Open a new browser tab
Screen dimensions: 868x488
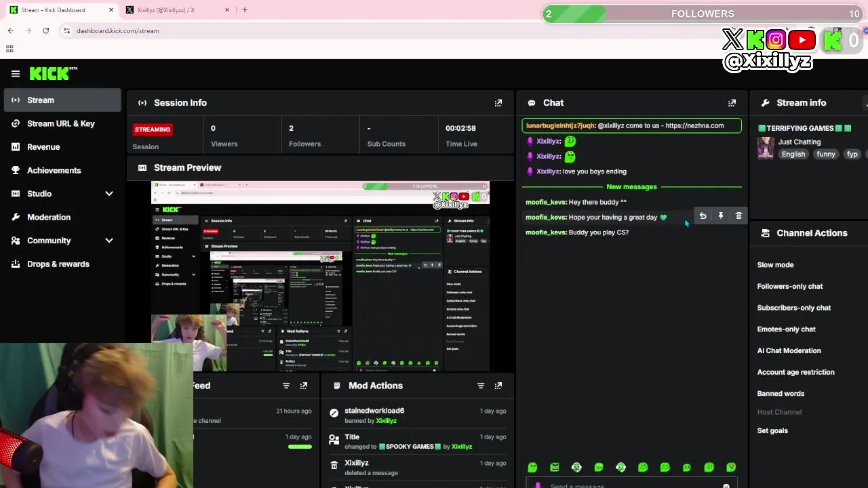click(245, 10)
